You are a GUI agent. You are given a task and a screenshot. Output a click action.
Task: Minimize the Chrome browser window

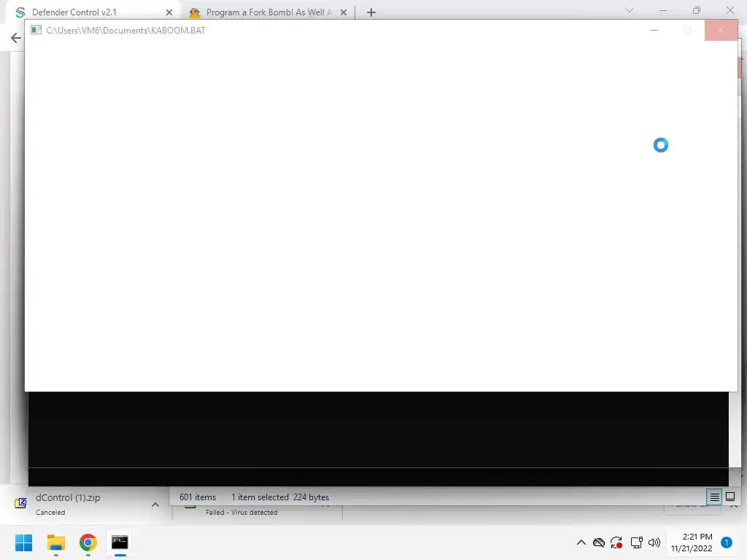(x=663, y=10)
